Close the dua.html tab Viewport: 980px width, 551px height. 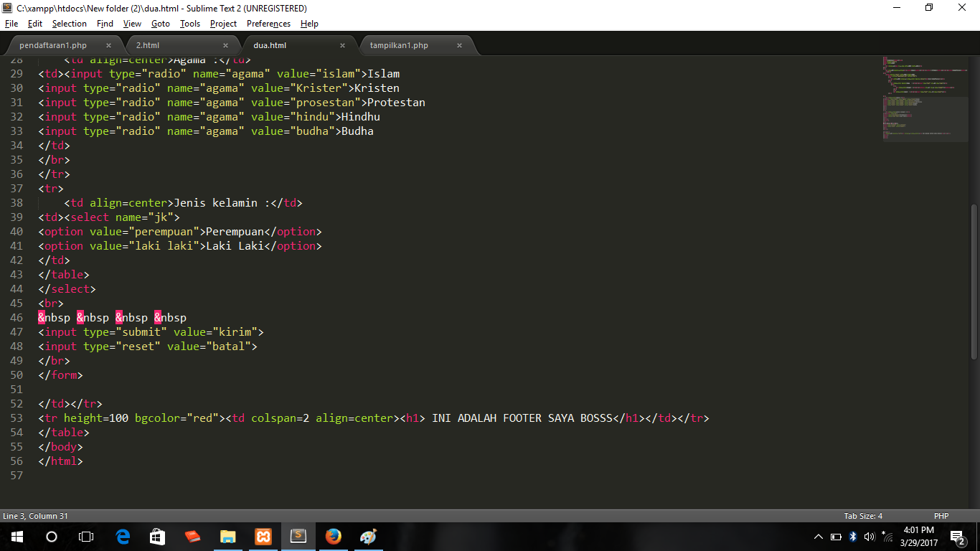point(342,45)
